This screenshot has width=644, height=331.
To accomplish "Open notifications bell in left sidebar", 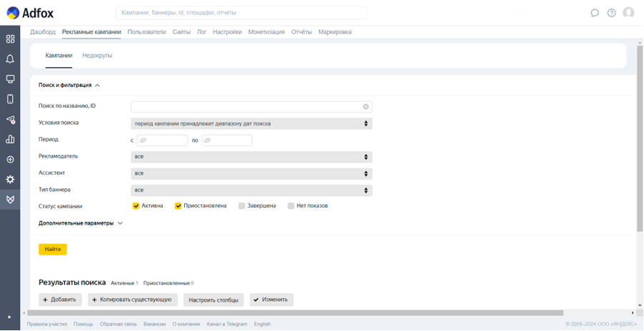I will 10,58.
